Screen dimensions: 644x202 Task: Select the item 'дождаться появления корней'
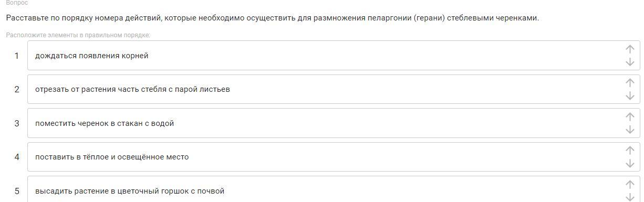point(334,56)
